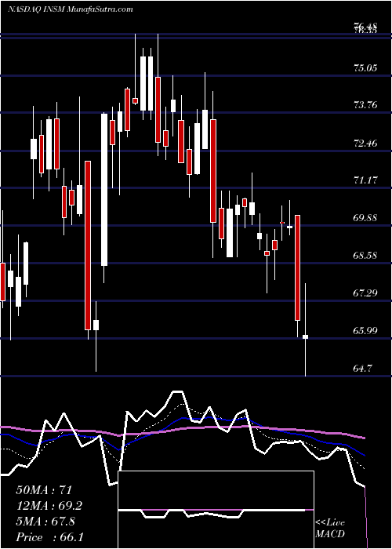The image size is (392, 549).
Task: Click the 73.76 price level label
Action: (365, 104)
